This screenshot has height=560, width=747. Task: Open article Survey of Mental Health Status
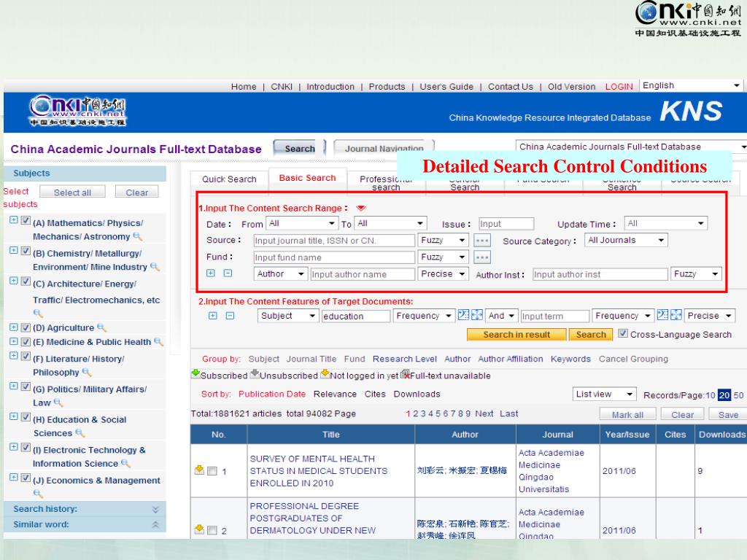pos(319,471)
